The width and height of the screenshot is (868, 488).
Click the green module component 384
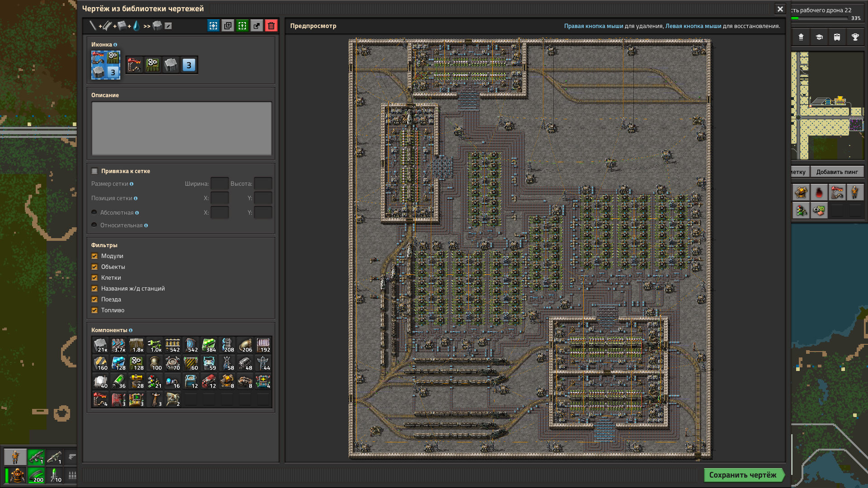(x=209, y=345)
